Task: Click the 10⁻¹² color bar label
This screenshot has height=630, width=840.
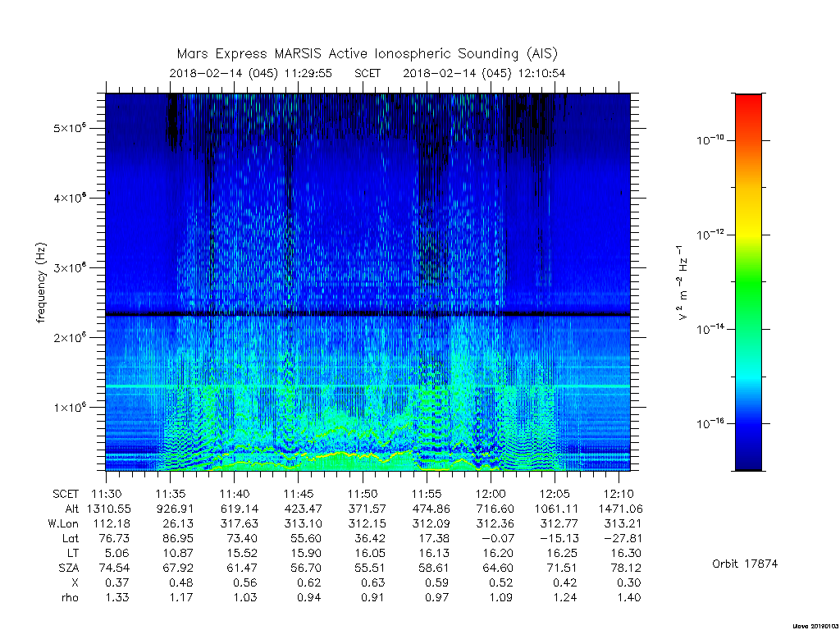Action: point(710,234)
